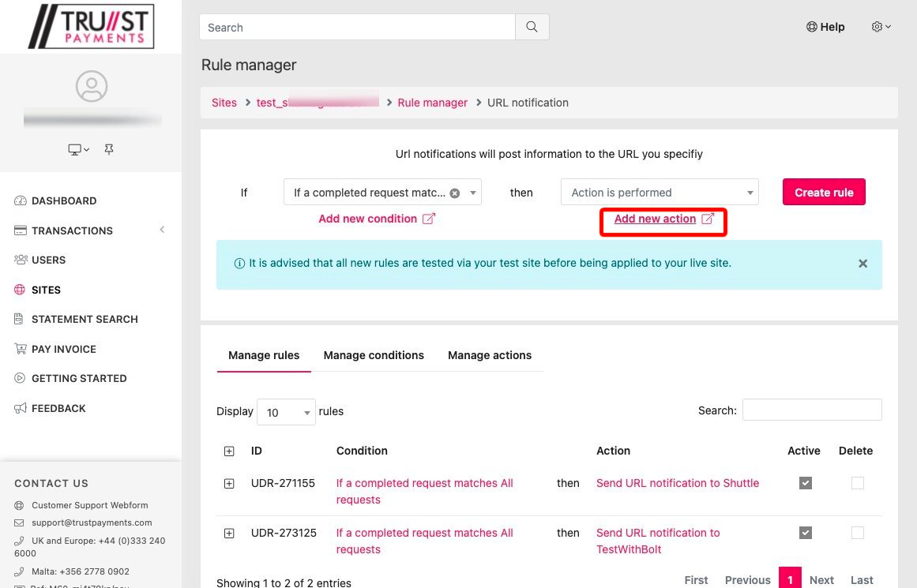The image size is (917, 588).
Task: Click the Pay Invoice cart icon
Action: tap(21, 349)
